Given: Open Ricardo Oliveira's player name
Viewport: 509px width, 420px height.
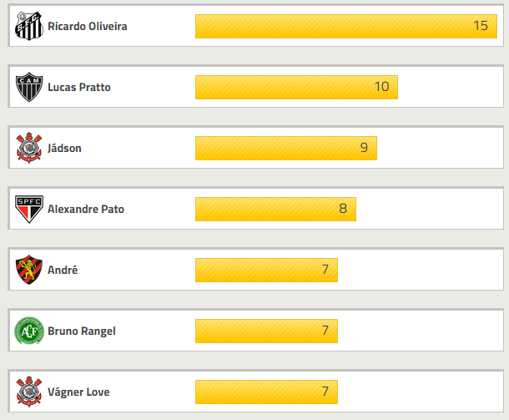Looking at the screenshot, I should coord(88,27).
